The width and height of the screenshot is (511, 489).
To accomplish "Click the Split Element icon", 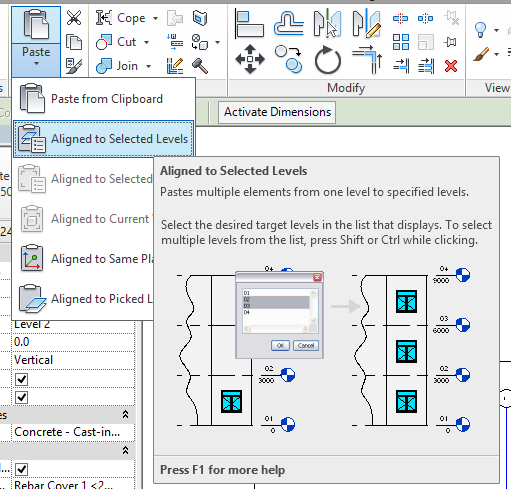I will tap(400, 18).
